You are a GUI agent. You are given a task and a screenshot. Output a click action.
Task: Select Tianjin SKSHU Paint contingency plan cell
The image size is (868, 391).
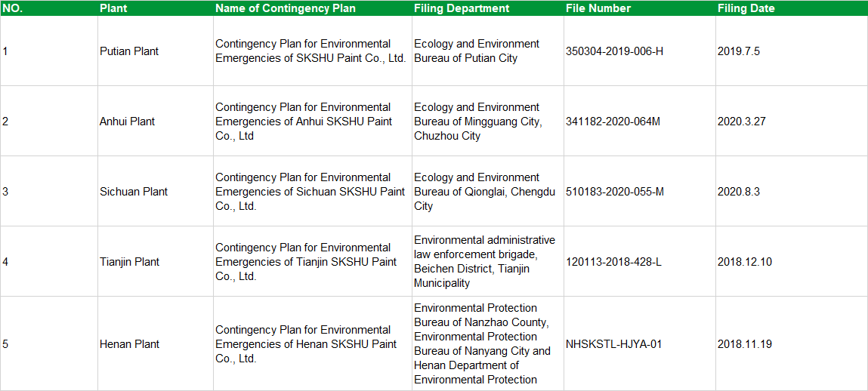(x=305, y=262)
